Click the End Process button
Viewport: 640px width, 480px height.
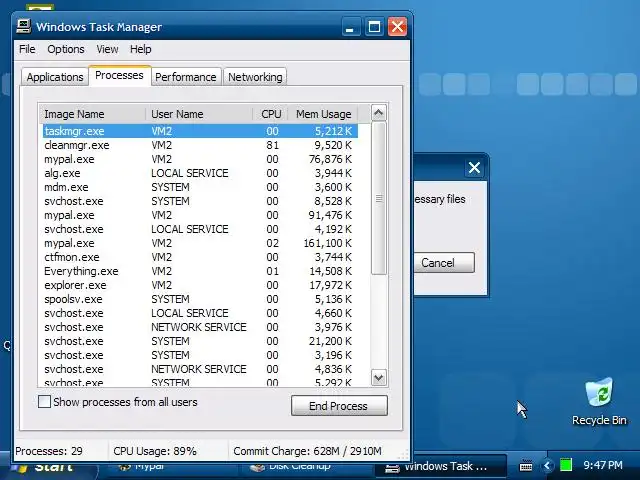click(339, 406)
